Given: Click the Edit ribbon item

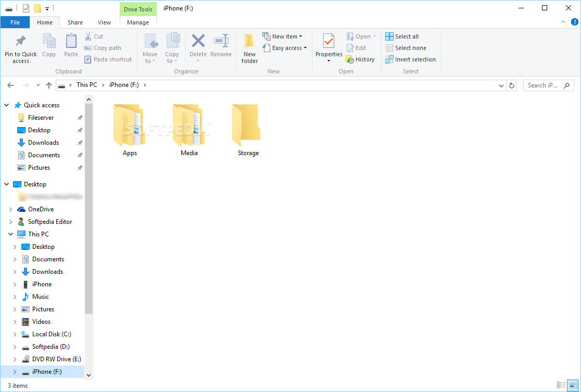Looking at the screenshot, I should (356, 48).
